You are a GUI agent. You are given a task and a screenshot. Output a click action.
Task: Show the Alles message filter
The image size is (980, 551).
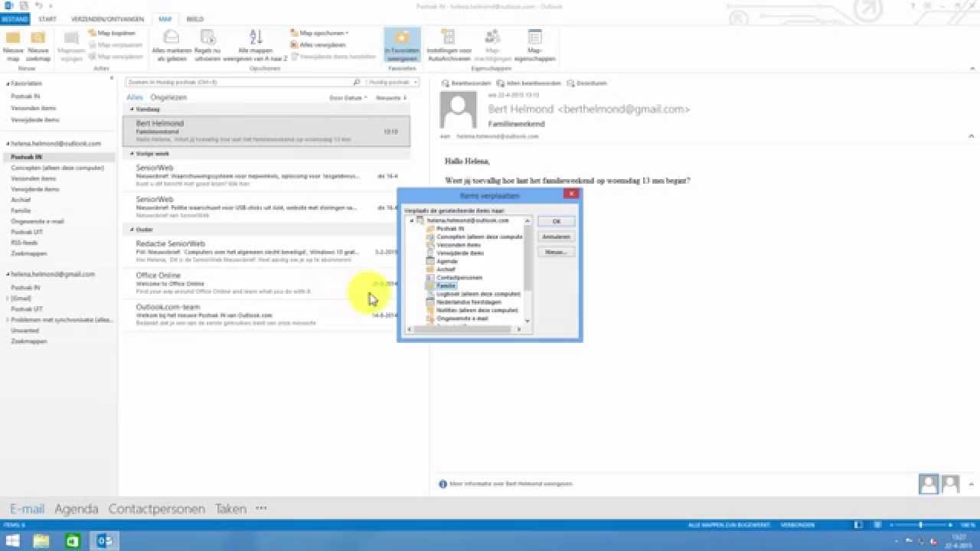click(135, 98)
